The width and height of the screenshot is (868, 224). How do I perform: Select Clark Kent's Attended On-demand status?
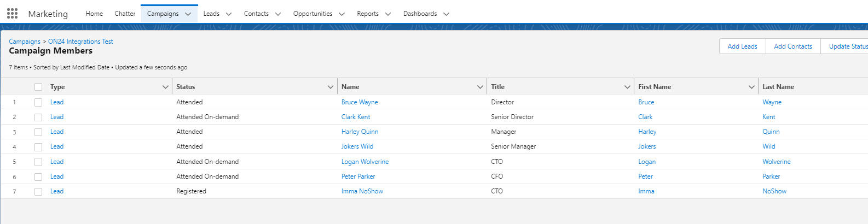[x=207, y=117]
